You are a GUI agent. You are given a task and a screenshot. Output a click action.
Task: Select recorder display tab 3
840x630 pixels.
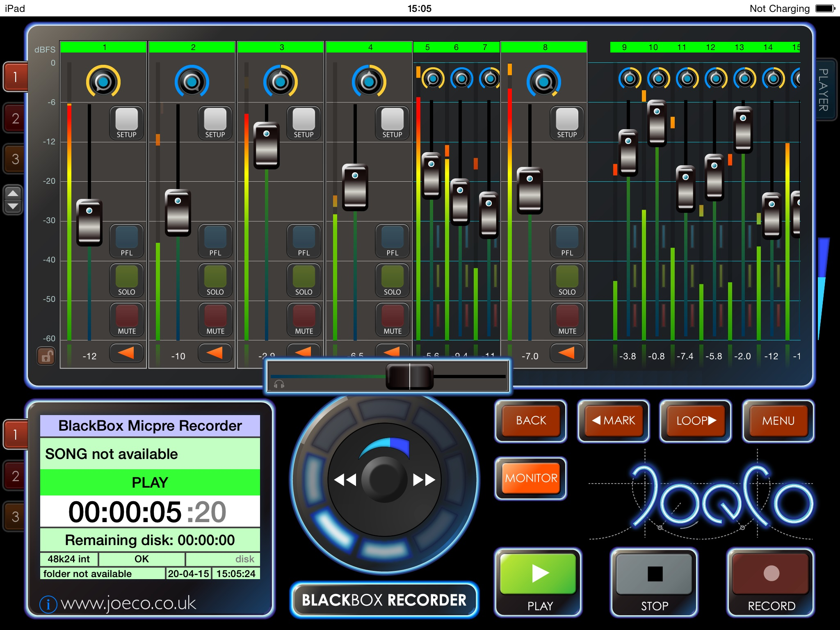[15, 516]
